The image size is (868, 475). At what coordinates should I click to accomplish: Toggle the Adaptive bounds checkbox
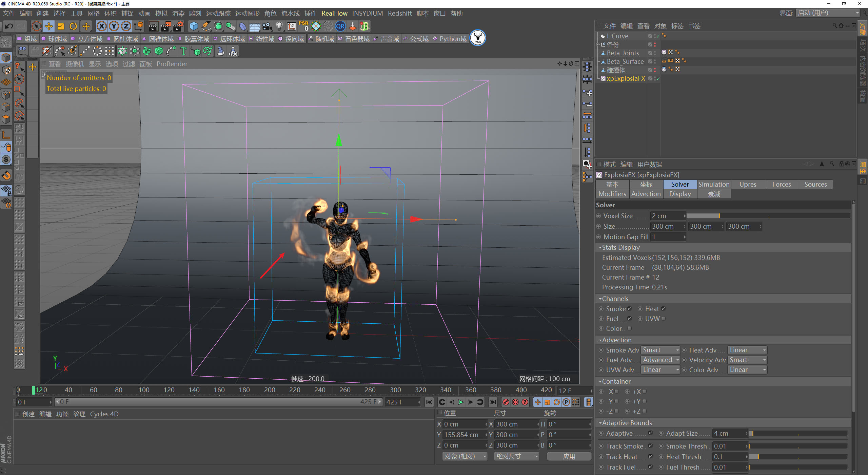click(x=650, y=433)
